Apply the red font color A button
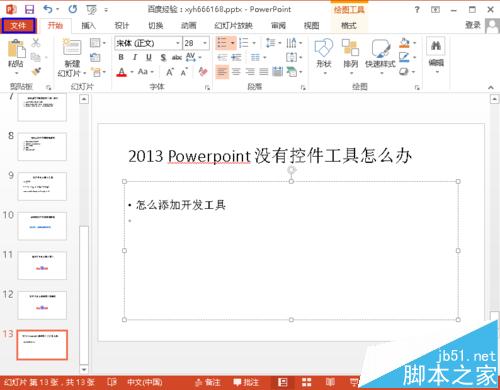This screenshot has width=500, height=390. tap(122, 72)
